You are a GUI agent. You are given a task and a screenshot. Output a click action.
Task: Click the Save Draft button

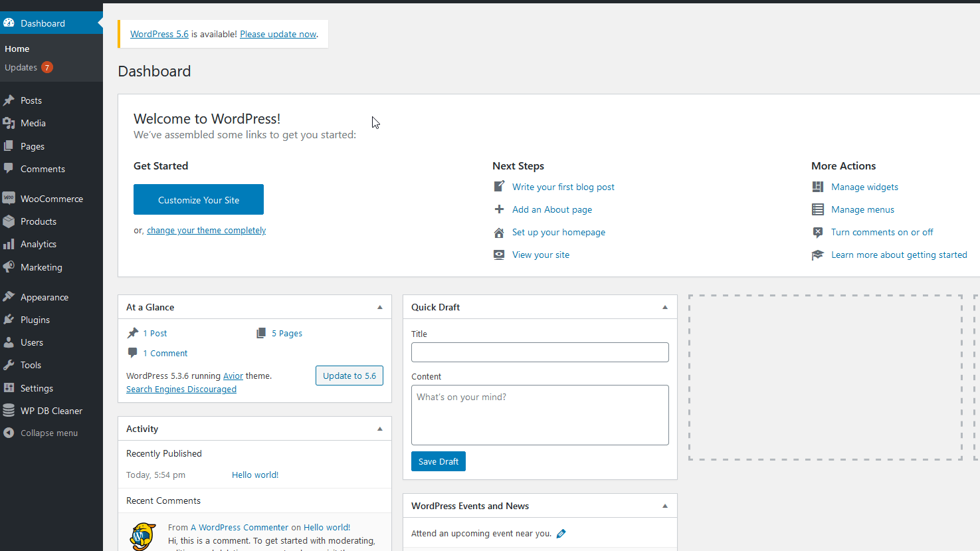tap(439, 461)
